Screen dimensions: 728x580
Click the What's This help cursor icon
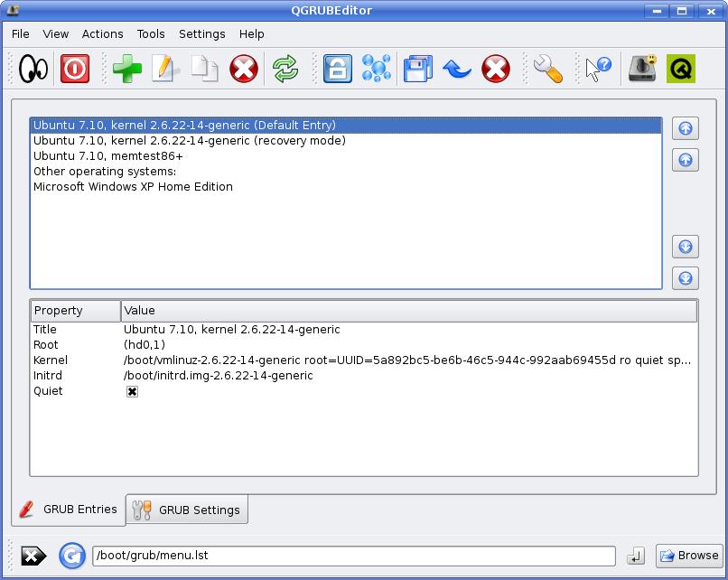(x=599, y=70)
